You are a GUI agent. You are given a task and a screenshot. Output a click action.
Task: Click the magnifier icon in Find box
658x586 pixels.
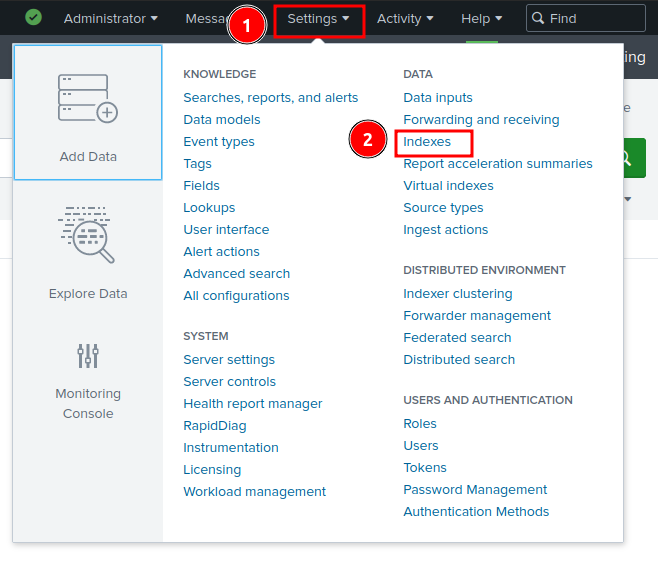coord(538,18)
